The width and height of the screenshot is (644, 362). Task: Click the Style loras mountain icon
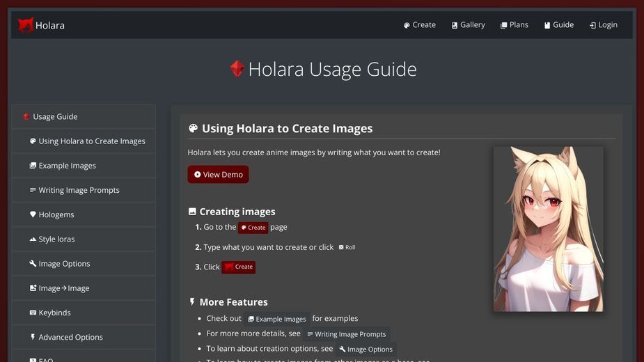(x=33, y=239)
